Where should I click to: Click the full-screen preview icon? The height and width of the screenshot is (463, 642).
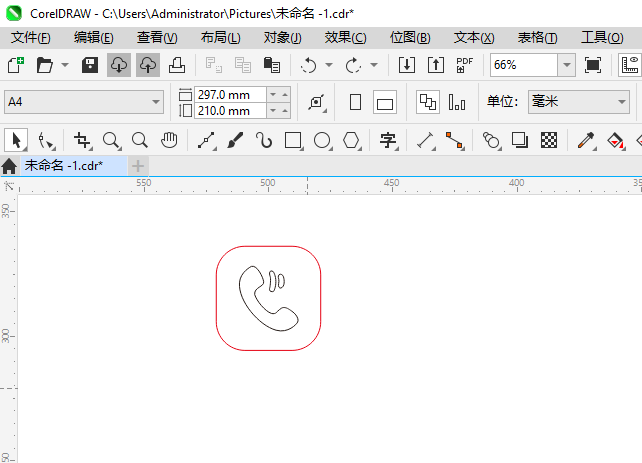click(x=593, y=65)
